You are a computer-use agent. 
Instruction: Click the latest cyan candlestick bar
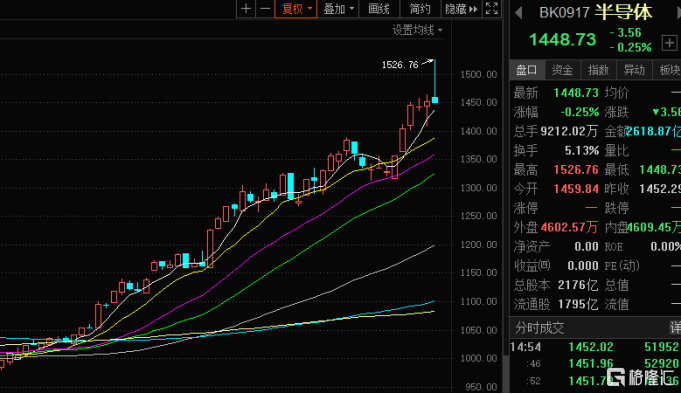coord(435,100)
